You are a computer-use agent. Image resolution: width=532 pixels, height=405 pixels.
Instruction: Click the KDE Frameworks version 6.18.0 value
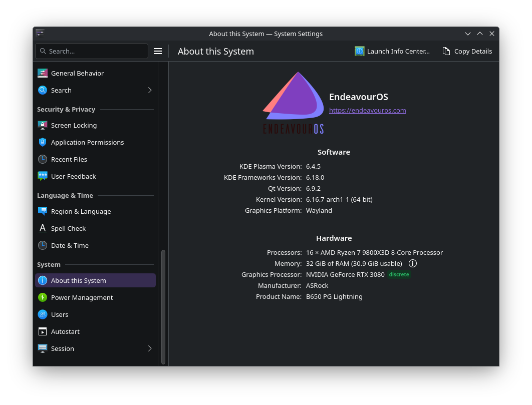(315, 177)
